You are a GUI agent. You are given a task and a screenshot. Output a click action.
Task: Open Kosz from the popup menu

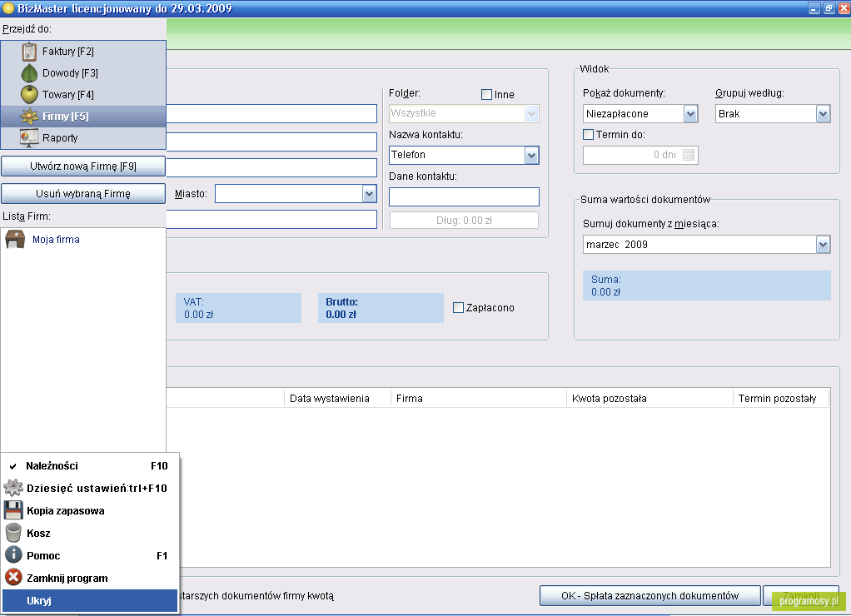click(90, 533)
